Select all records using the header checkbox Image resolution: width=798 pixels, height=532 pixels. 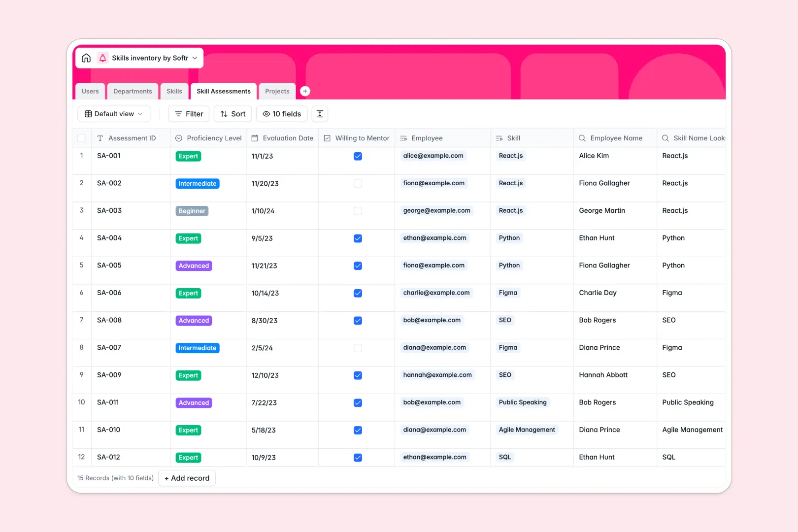point(81,138)
